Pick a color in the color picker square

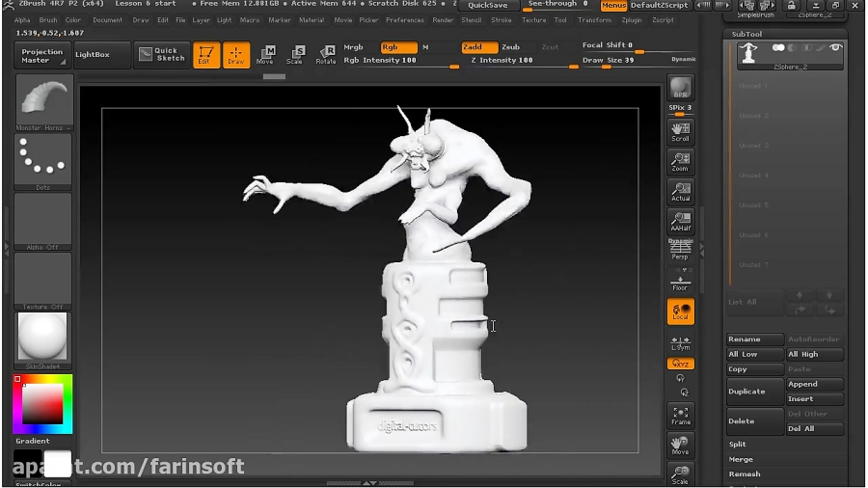pos(42,404)
